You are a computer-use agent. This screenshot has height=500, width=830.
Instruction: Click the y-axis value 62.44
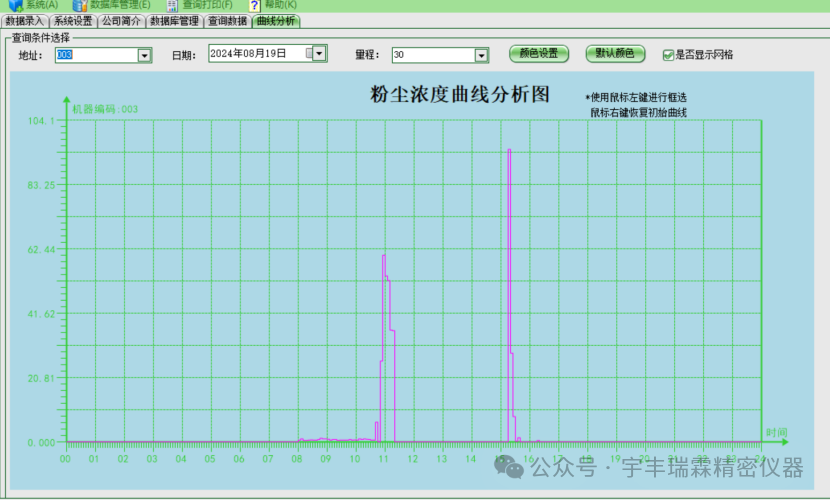pos(41,250)
